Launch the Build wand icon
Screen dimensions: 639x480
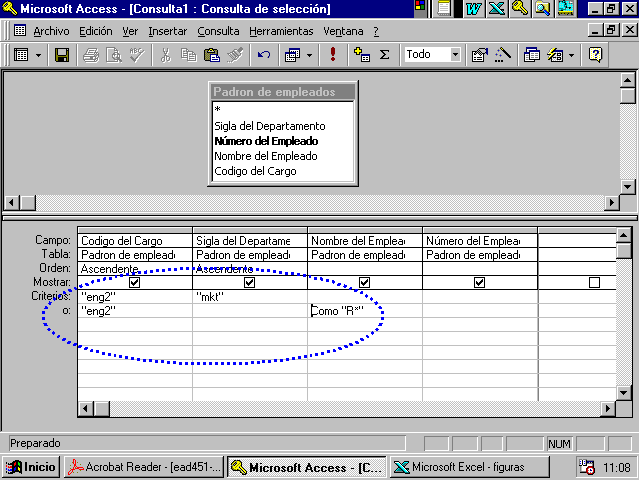coord(503,55)
